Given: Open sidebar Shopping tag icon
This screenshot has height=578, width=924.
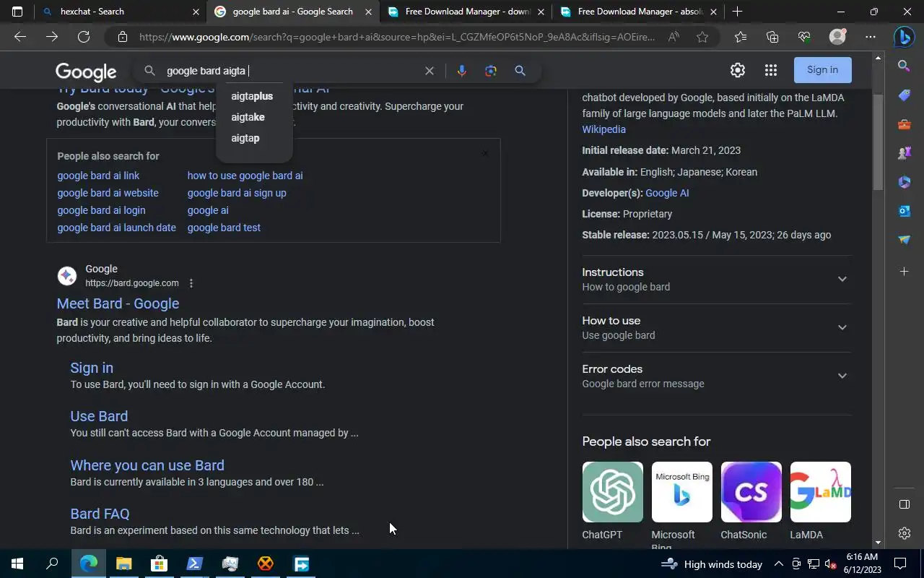Looking at the screenshot, I should click(x=904, y=95).
